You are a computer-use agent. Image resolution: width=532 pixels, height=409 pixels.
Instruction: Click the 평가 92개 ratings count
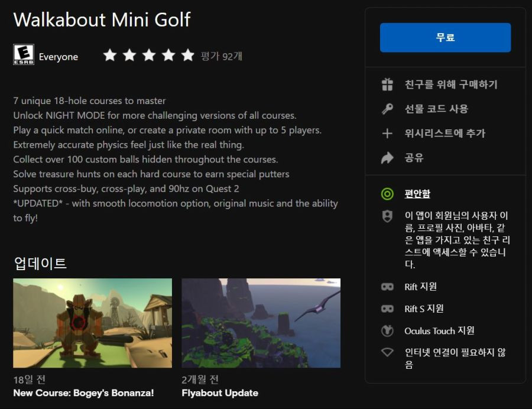222,56
